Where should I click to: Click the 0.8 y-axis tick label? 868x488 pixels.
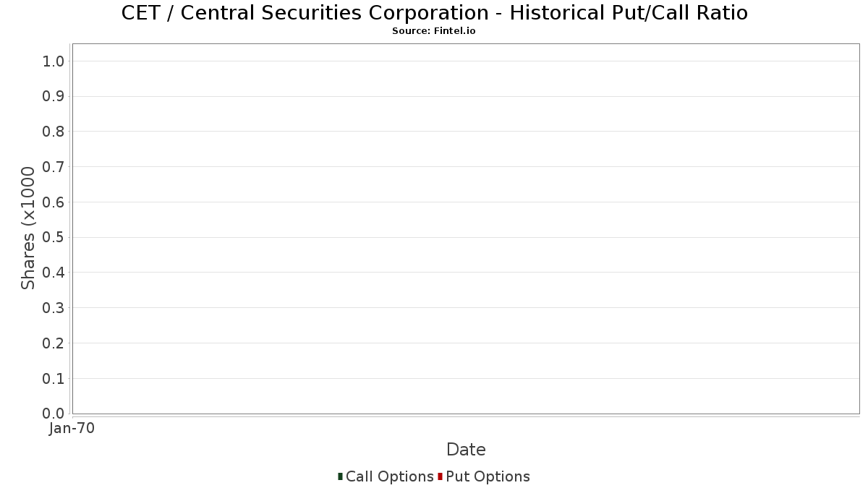54,132
